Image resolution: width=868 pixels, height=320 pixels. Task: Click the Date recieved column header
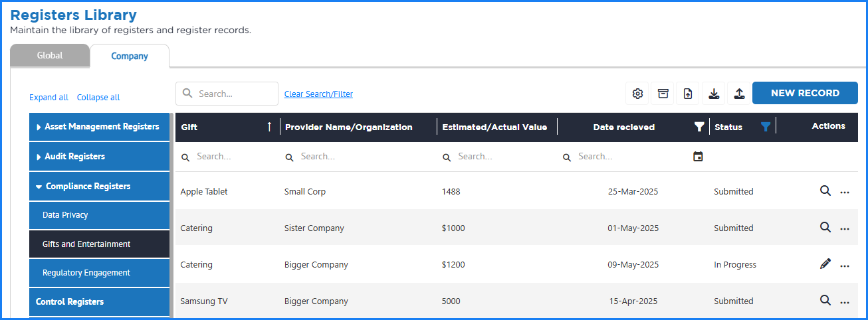[624, 127]
